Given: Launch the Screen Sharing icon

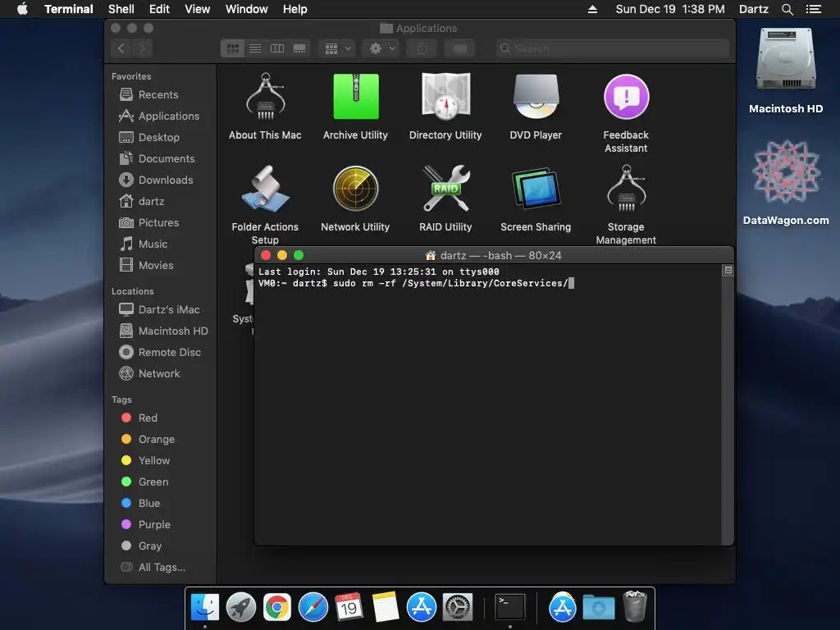Looking at the screenshot, I should (x=536, y=189).
